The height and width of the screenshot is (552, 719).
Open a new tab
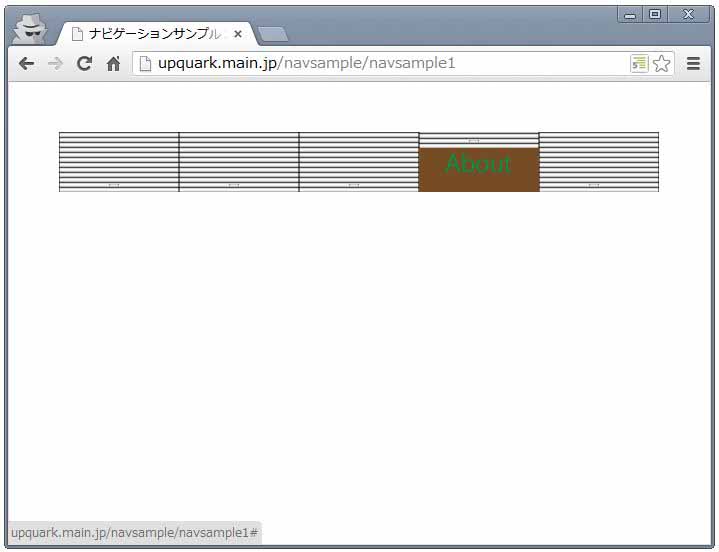[273, 34]
